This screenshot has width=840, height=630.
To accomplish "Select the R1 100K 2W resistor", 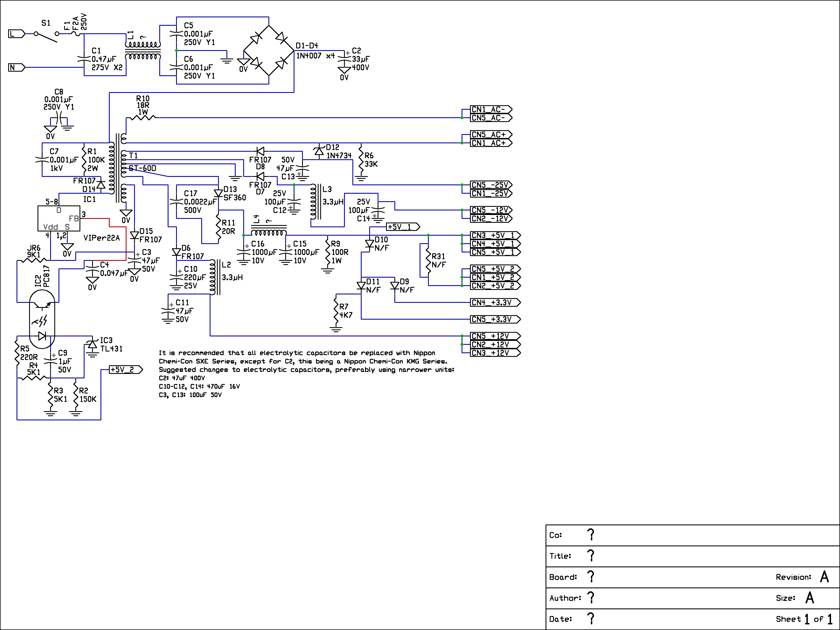I will pyautogui.click(x=84, y=160).
